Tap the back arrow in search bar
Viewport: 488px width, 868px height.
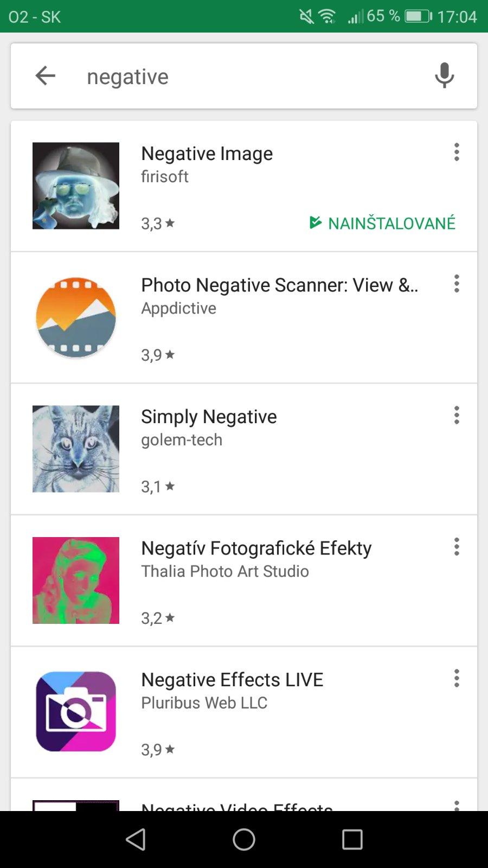[46, 76]
